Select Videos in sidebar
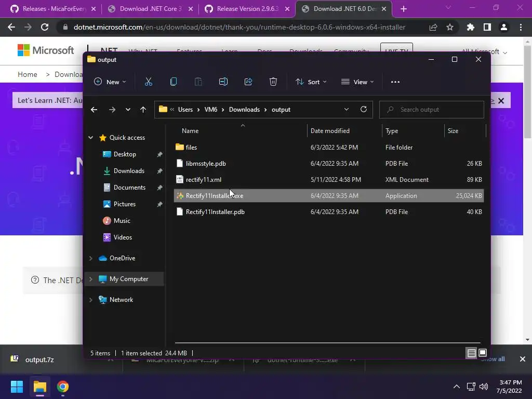 123,237
